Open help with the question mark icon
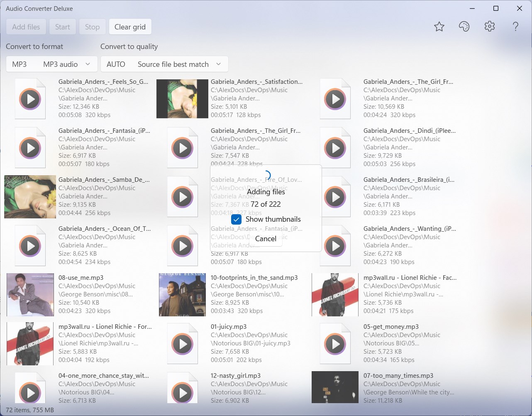The image size is (532, 416). [x=515, y=27]
